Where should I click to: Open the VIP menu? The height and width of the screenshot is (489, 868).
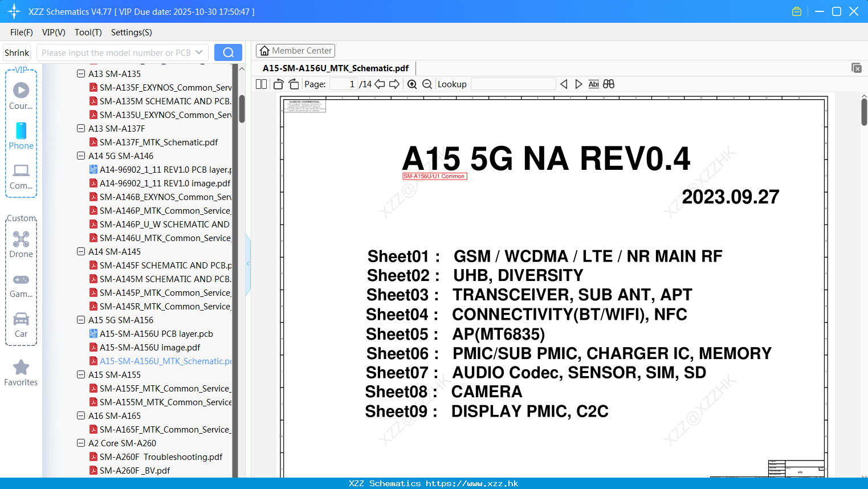tap(54, 32)
